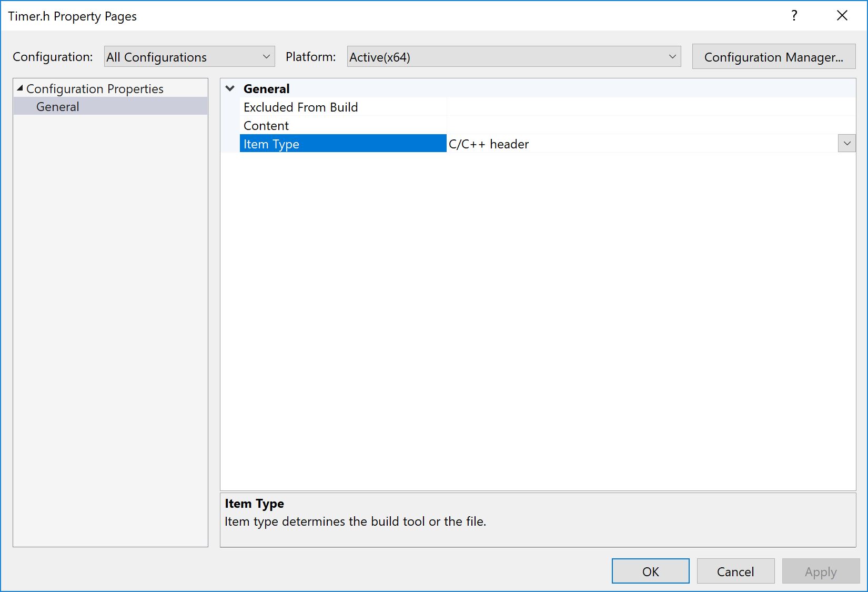Open the Item Type value dropdown arrow
Screen dimensions: 868x592
click(846, 143)
